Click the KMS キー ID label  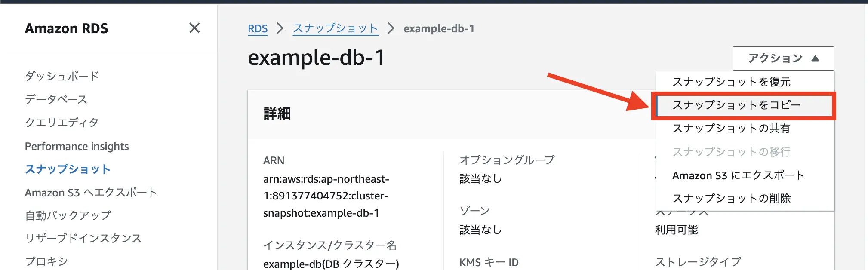[489, 262]
